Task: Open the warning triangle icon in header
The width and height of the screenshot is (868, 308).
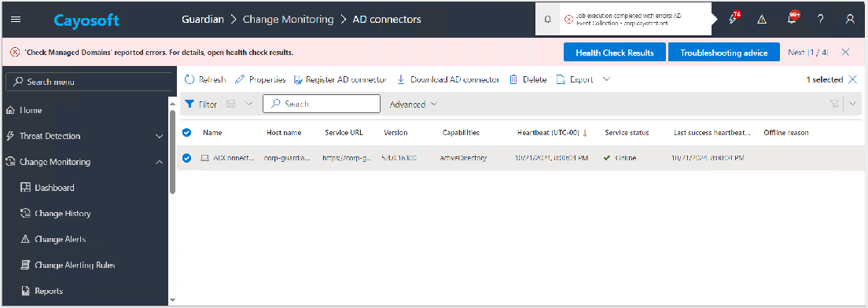Action: click(762, 20)
